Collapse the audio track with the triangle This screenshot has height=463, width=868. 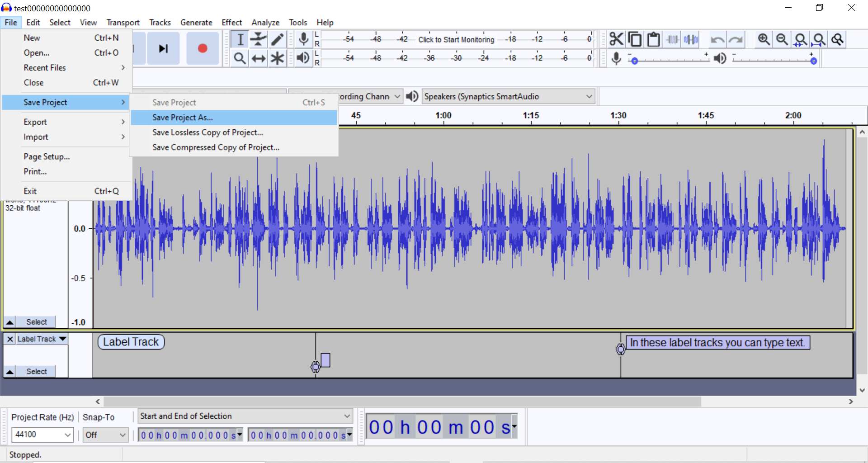[9, 322]
